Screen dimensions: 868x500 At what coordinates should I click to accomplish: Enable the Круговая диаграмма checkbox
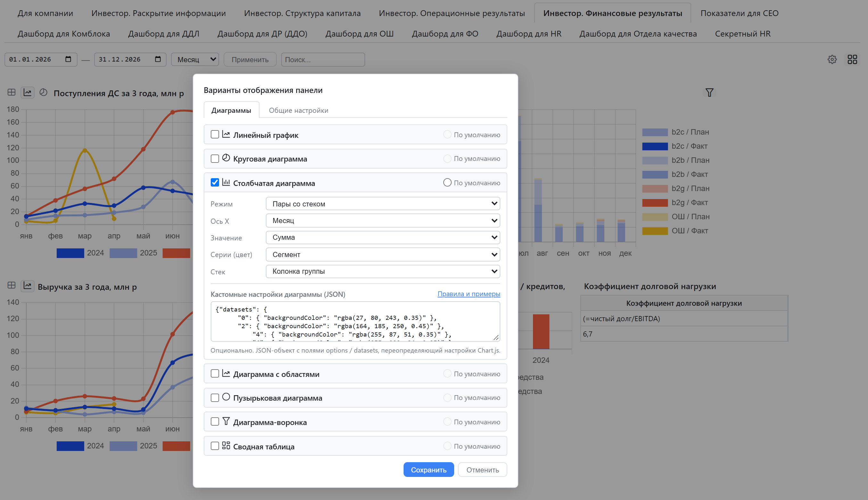(215, 159)
